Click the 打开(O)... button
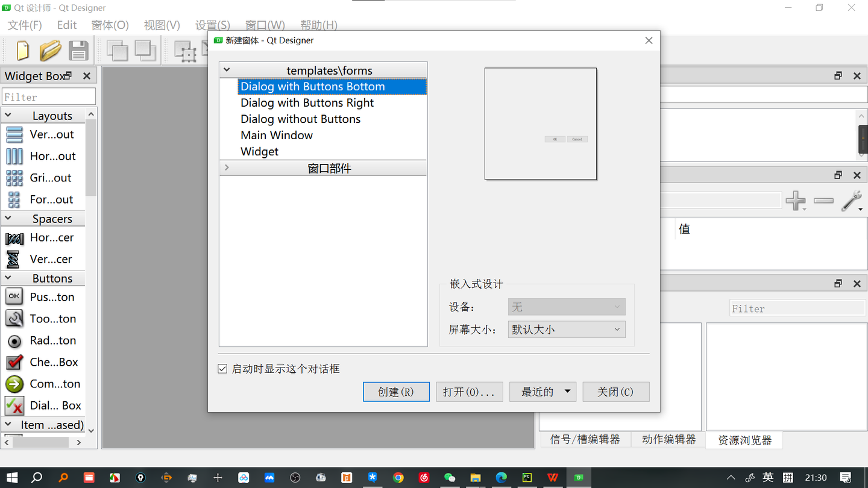Viewport: 868px width, 488px height. pyautogui.click(x=470, y=392)
